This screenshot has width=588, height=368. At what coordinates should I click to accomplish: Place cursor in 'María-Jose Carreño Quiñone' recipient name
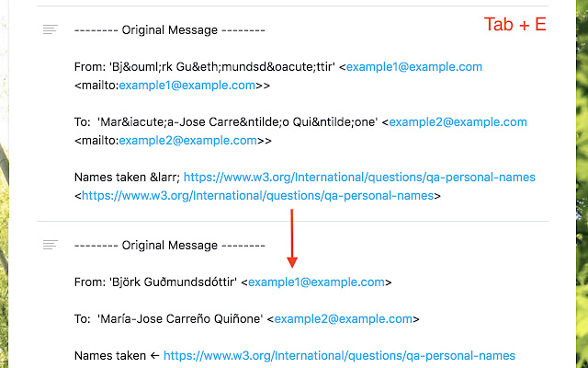180,319
